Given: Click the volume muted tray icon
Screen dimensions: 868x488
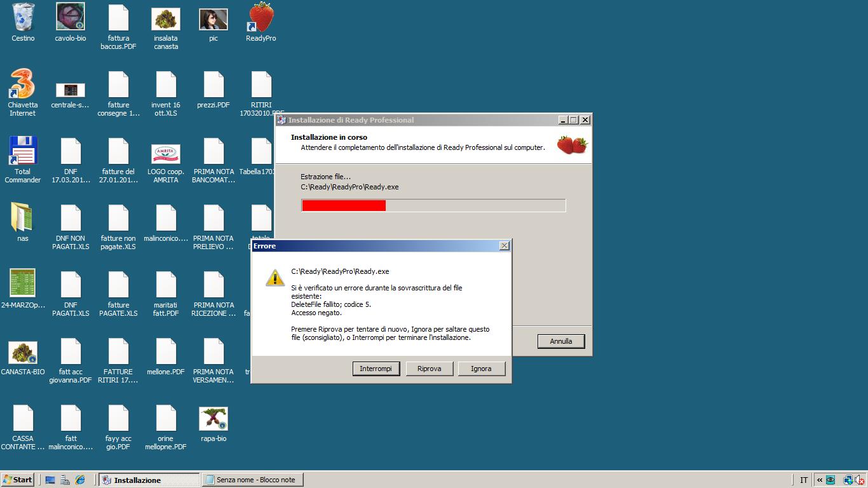Looking at the screenshot, I should click(859, 480).
